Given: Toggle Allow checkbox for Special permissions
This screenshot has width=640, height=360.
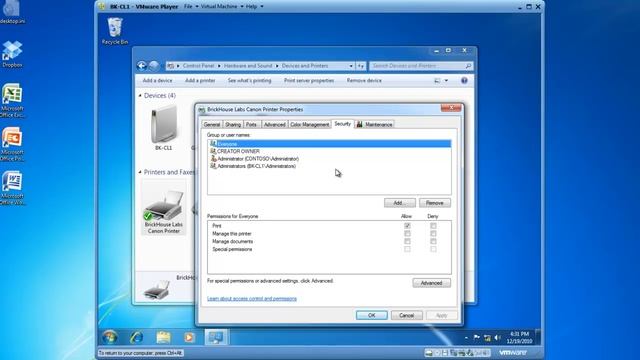Looking at the screenshot, I should click(407, 249).
